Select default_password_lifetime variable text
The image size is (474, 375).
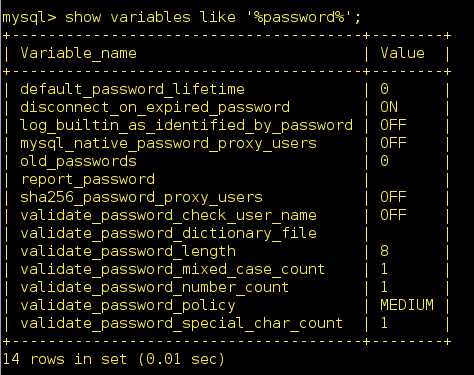pyautogui.click(x=133, y=89)
